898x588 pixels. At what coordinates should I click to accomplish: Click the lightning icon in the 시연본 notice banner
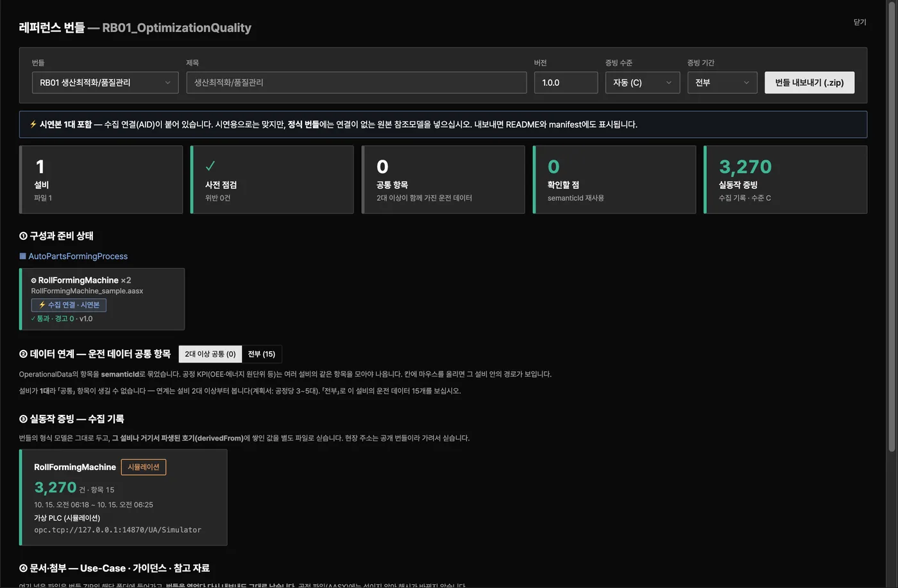33,124
